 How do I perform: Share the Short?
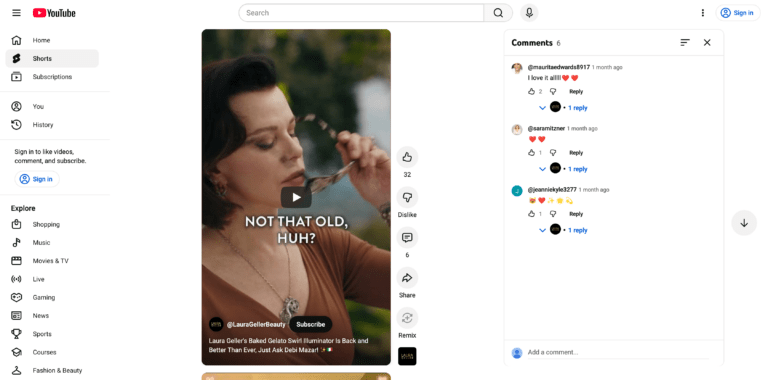(407, 278)
